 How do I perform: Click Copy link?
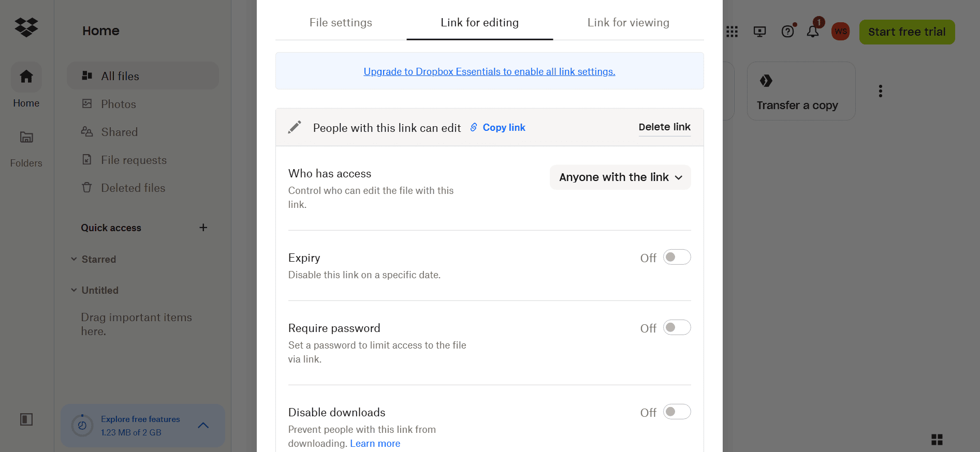coord(498,128)
